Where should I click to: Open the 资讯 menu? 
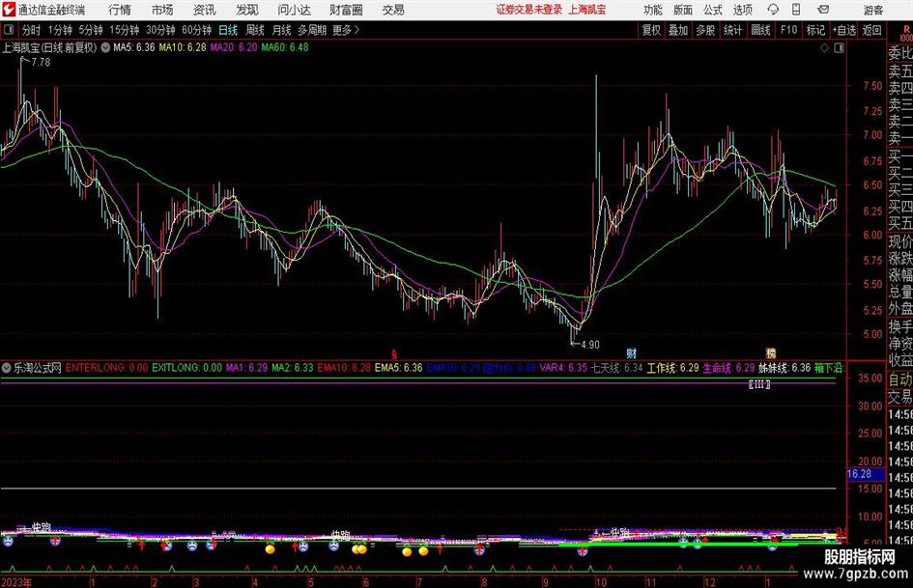(205, 10)
